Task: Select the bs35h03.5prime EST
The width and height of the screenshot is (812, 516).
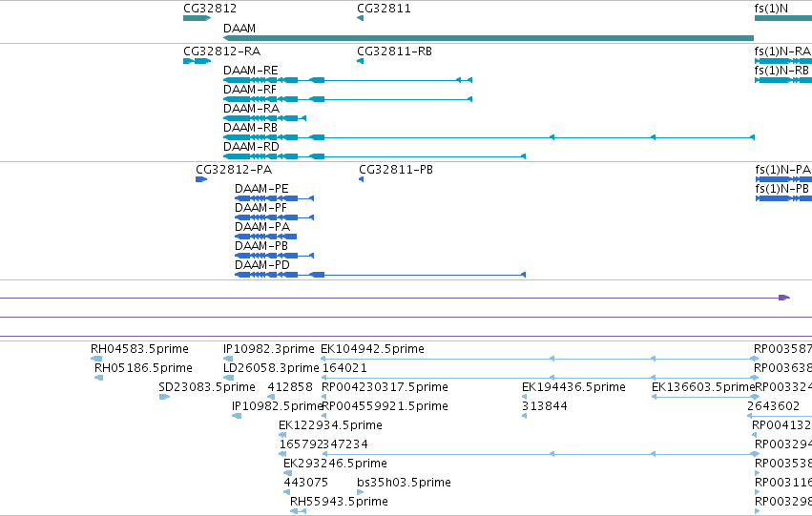Action: pyautogui.click(x=404, y=483)
